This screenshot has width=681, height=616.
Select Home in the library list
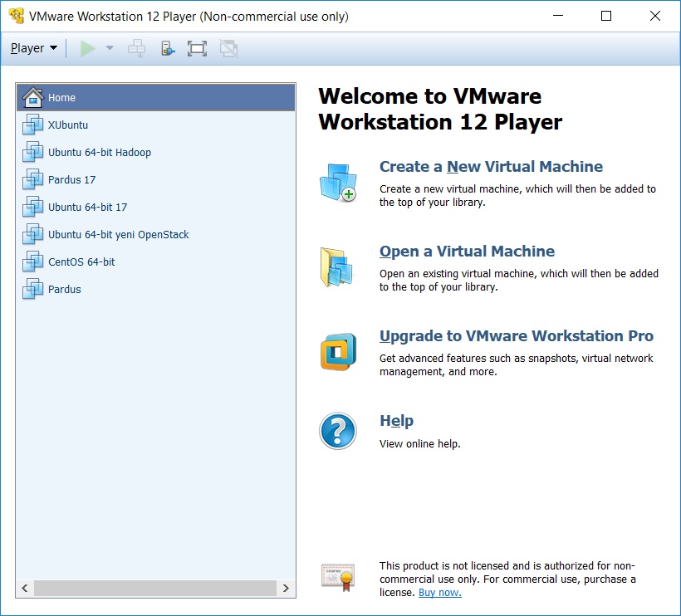[155, 97]
